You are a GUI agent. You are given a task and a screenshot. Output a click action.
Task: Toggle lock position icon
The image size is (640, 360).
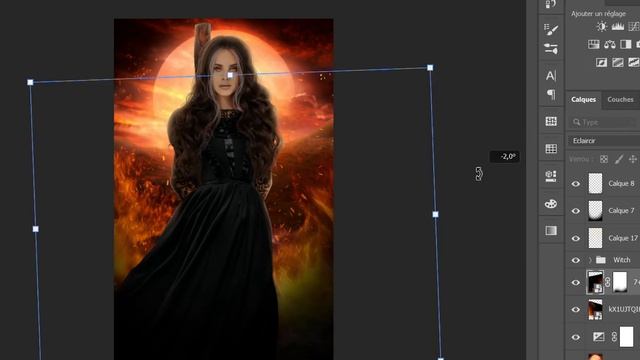tap(633, 159)
